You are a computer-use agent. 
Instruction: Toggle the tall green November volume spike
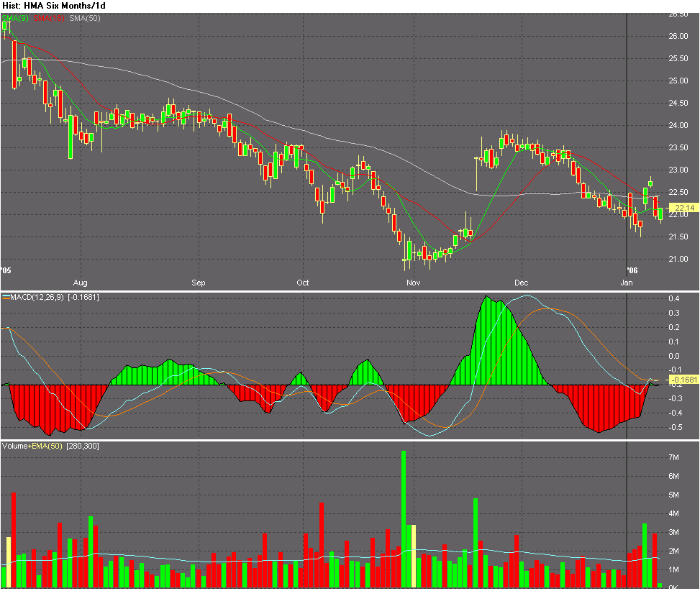[x=403, y=503]
